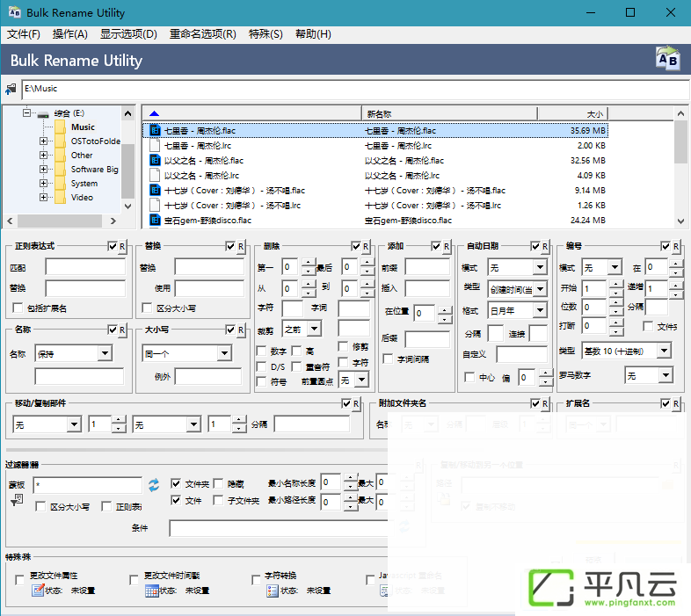Toggle the 正则表达式 section enable checkbox
The width and height of the screenshot is (691, 616).
(113, 246)
